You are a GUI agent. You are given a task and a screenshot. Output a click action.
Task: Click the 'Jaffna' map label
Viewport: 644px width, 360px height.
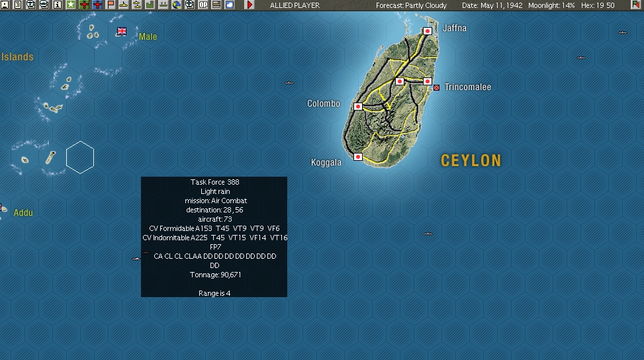tap(455, 28)
